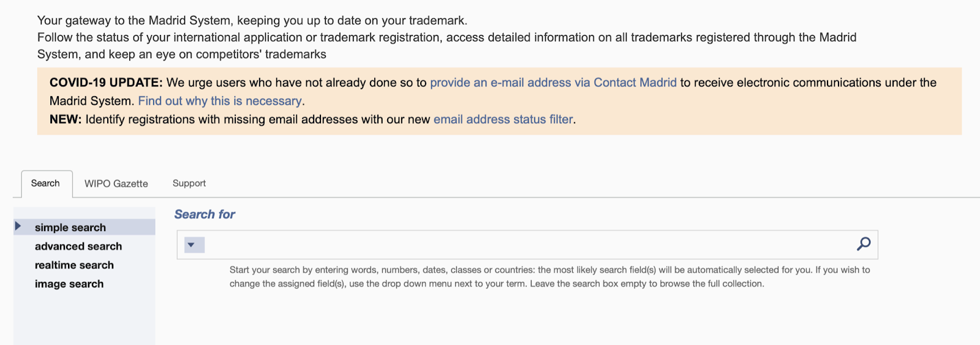
Task: Select the Search tab
Action: (x=45, y=183)
